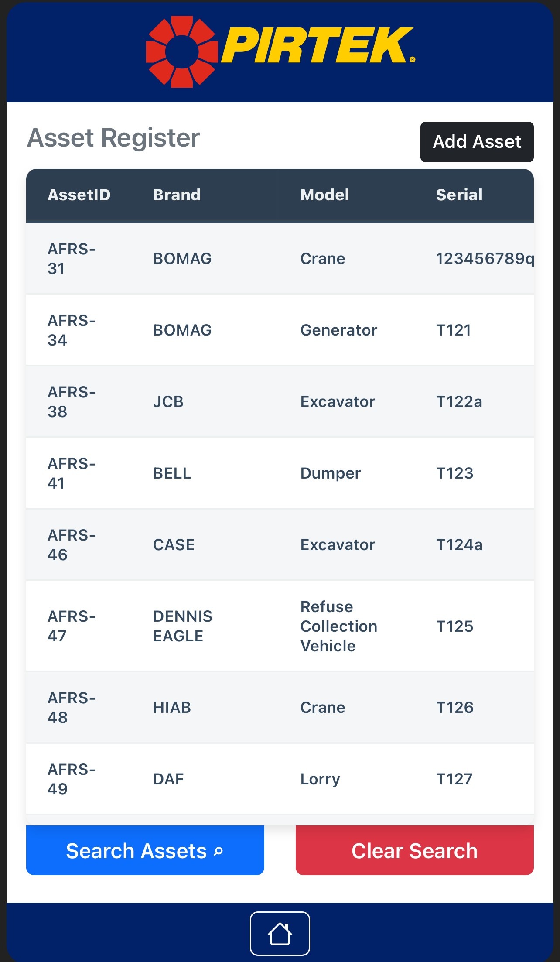This screenshot has height=962, width=560.
Task: Click the Brand column header
Action: click(177, 195)
